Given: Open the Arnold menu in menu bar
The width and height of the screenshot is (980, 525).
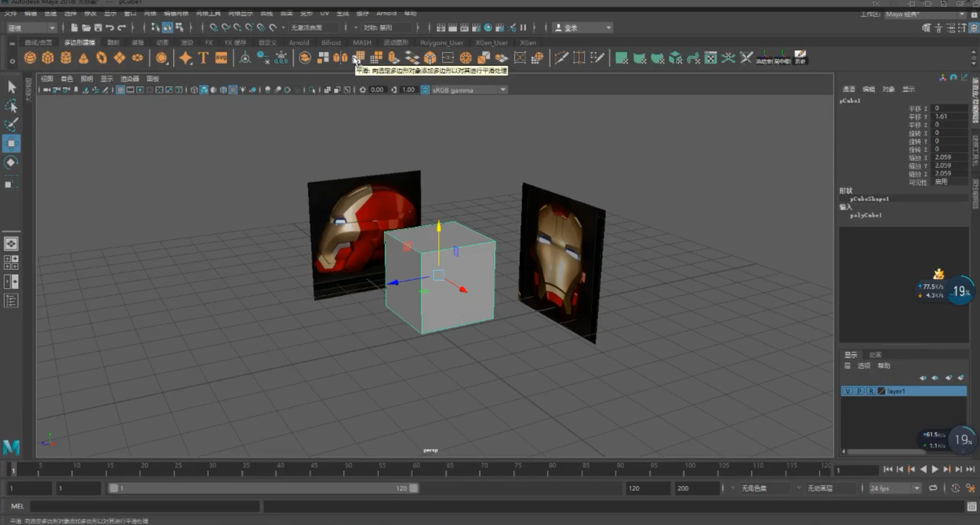Looking at the screenshot, I should tap(387, 13).
